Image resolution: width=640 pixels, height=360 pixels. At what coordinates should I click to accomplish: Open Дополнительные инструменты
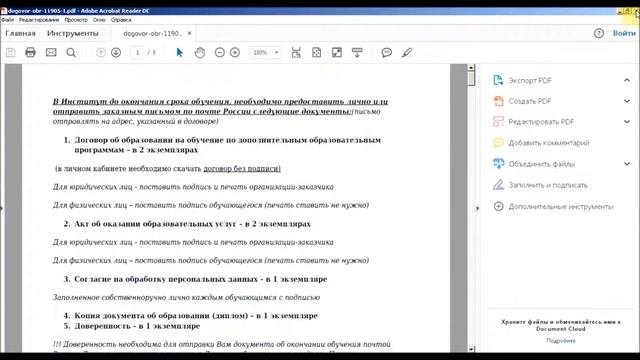point(561,207)
